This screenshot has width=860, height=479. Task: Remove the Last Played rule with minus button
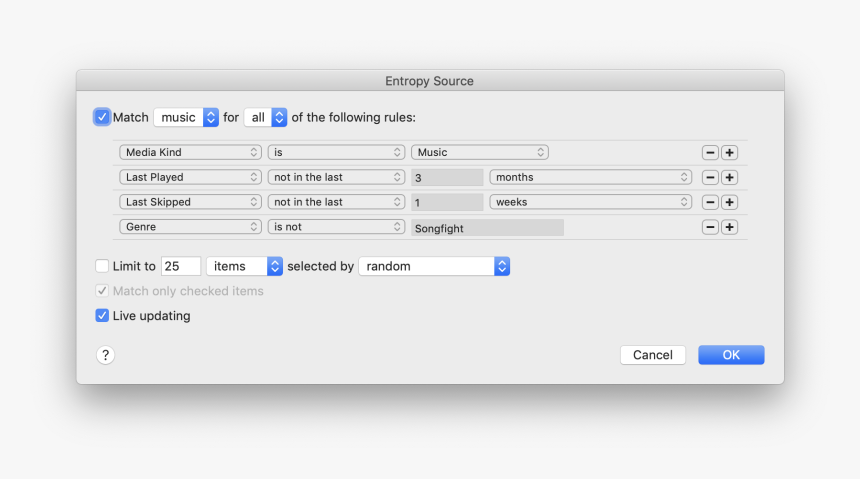pos(710,177)
